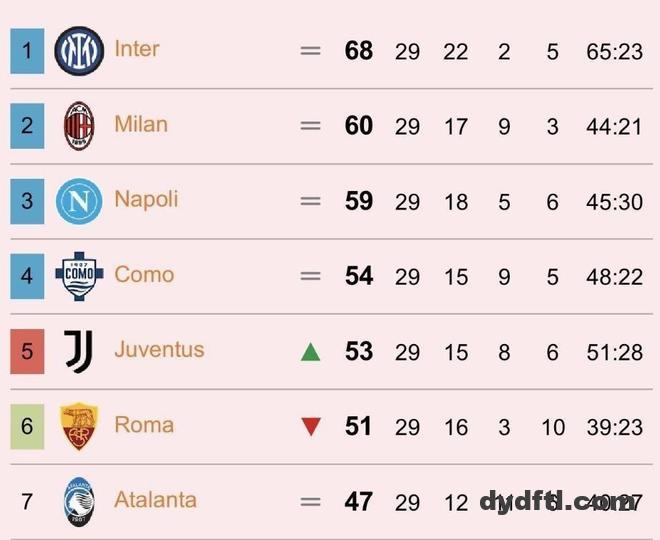
Task: Select the Roma team name
Action: (144, 424)
